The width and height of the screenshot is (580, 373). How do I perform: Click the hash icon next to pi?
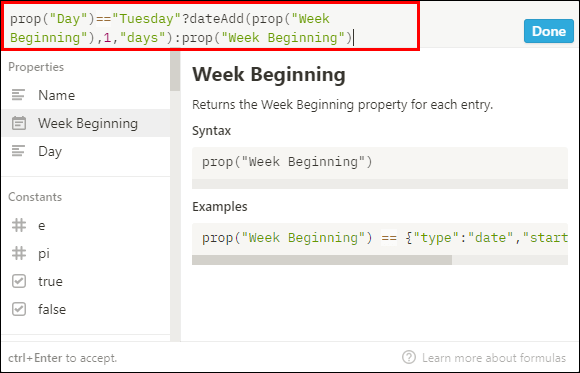point(18,253)
